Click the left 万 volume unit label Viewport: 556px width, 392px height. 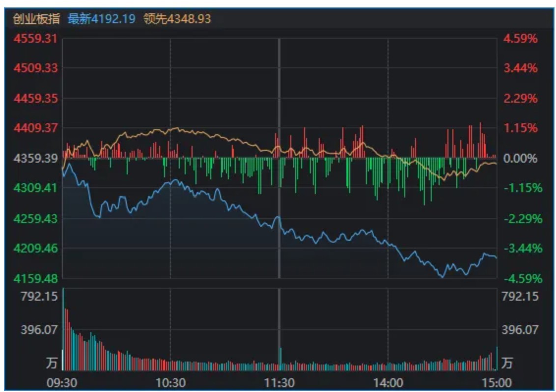coord(52,363)
